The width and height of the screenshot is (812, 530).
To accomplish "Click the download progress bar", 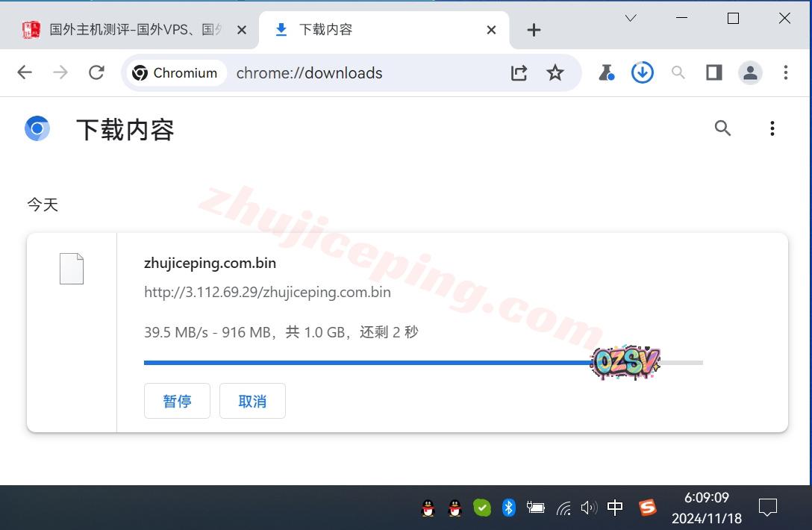I will pos(373,363).
